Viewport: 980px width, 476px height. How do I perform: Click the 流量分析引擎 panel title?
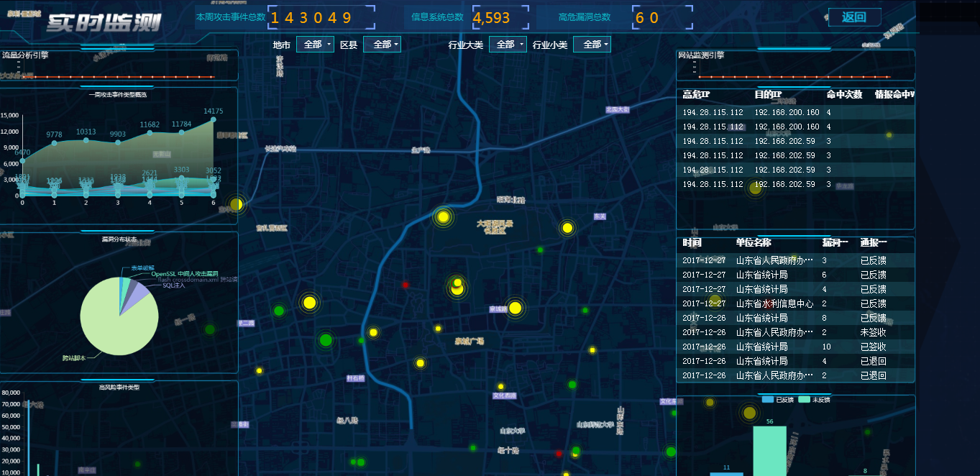(25, 55)
